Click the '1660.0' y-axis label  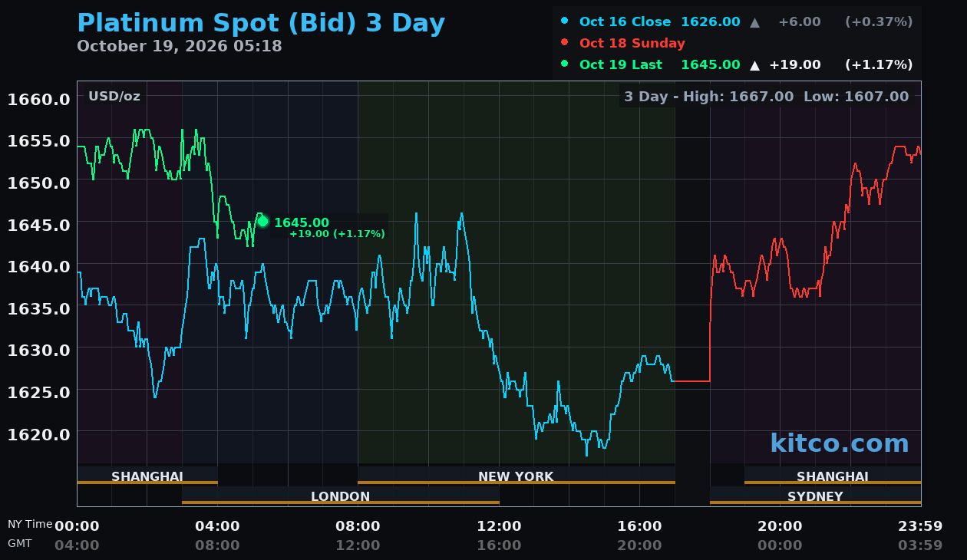(38, 100)
